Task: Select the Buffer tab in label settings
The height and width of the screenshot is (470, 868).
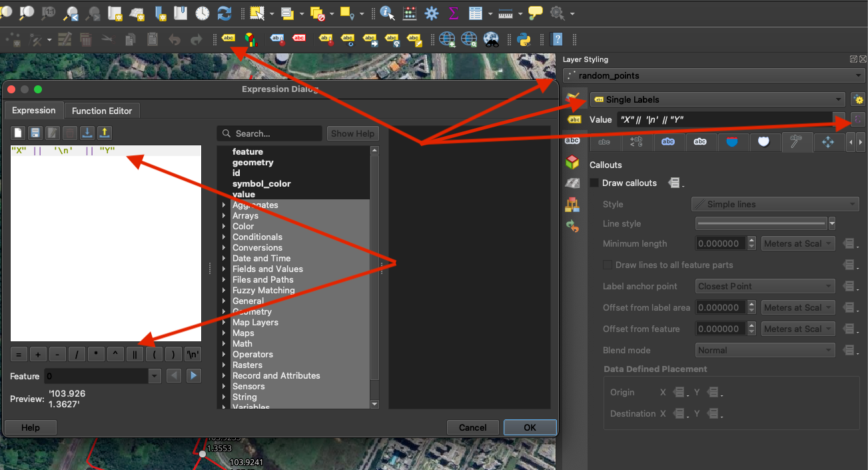Action: [x=668, y=142]
